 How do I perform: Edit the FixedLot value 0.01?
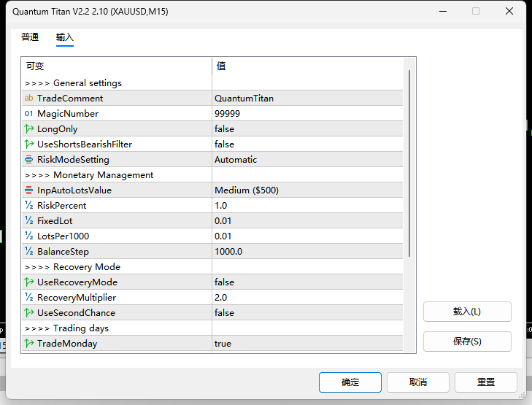point(307,220)
